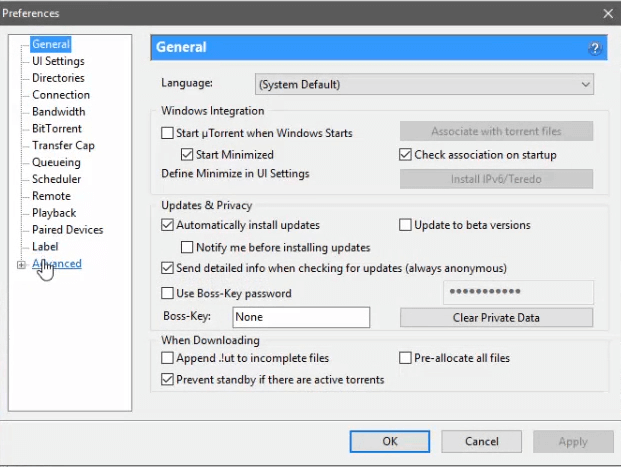Click the Apply button
621x467 pixels.
click(x=573, y=441)
